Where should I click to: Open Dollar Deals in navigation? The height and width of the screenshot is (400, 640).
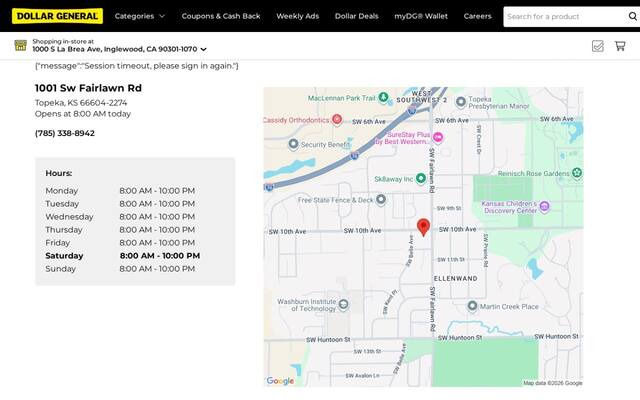[x=357, y=16]
